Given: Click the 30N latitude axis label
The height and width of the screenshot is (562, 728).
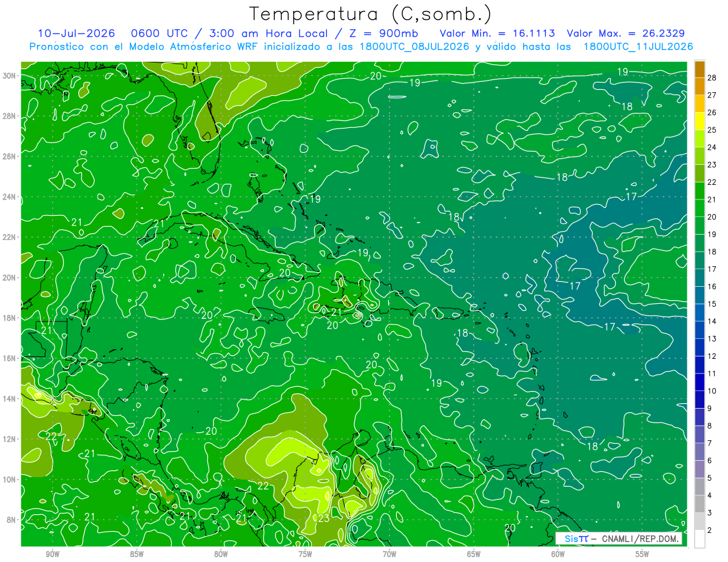Looking at the screenshot, I should [x=10, y=76].
